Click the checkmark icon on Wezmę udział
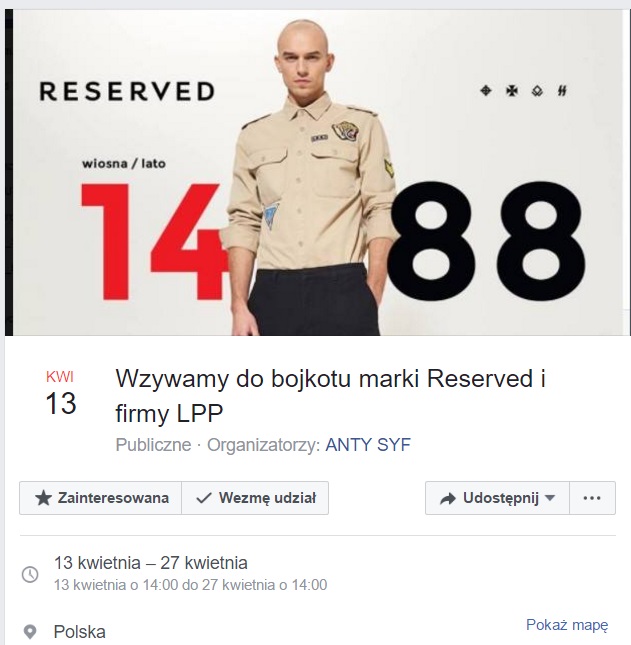The height and width of the screenshot is (645, 631). pos(204,499)
